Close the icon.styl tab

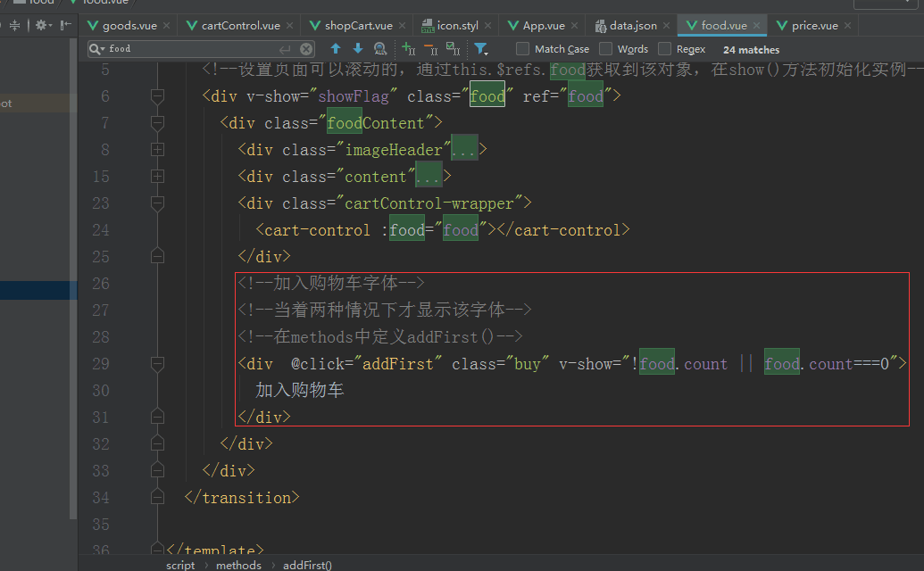pos(488,25)
